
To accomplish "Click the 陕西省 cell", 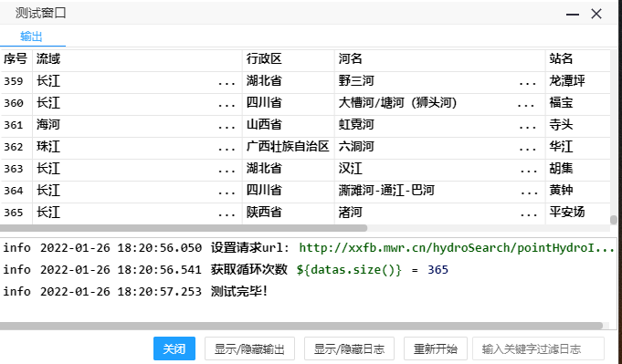I will (x=264, y=213).
